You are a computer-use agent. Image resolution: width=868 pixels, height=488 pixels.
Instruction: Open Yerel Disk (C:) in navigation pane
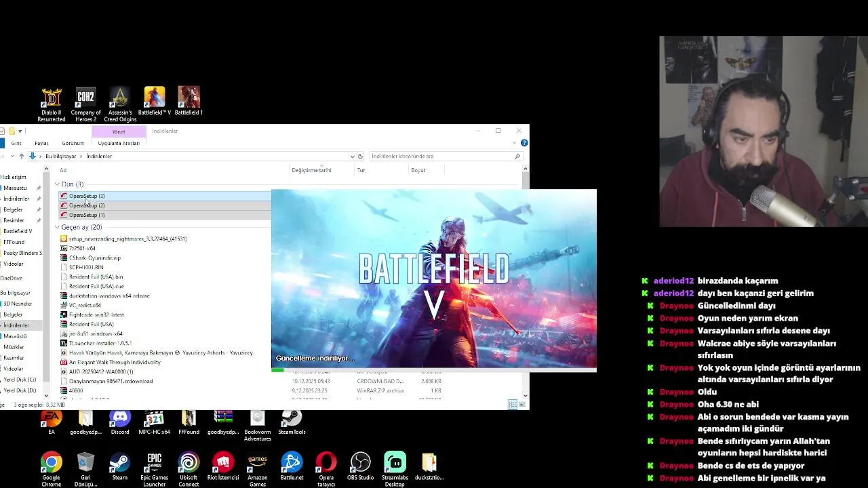(x=20, y=380)
